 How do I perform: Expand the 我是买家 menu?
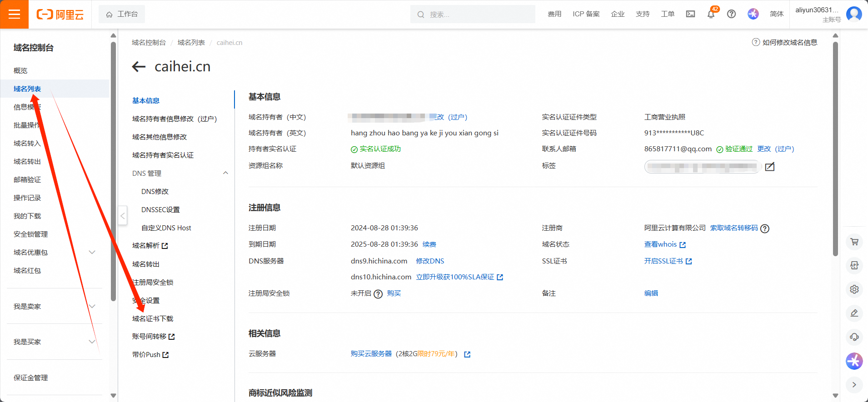click(x=92, y=342)
